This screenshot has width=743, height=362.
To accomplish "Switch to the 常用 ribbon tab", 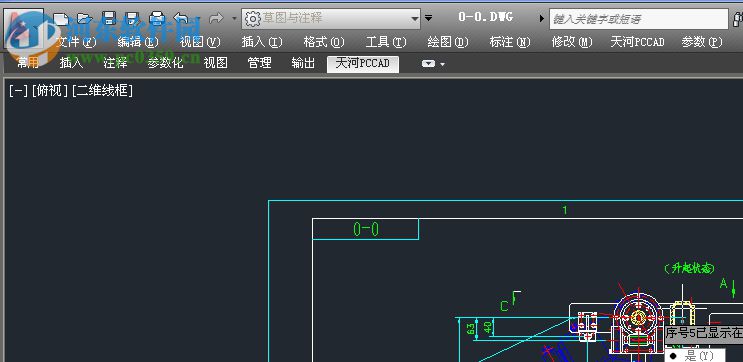I will coord(28,63).
